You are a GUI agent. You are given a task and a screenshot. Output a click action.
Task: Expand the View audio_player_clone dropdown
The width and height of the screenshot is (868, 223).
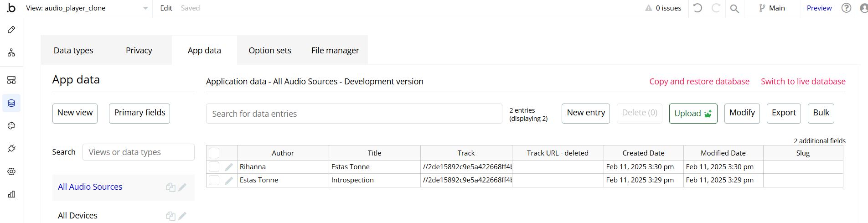click(145, 8)
